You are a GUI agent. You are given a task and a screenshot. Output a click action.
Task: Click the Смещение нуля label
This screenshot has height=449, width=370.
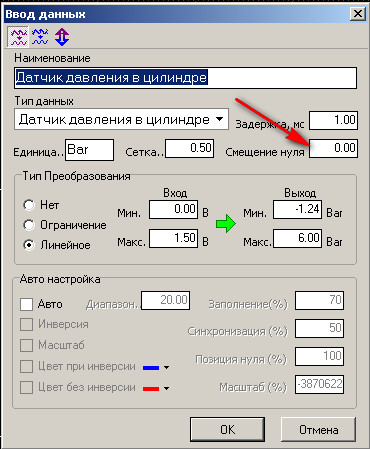tap(265, 152)
